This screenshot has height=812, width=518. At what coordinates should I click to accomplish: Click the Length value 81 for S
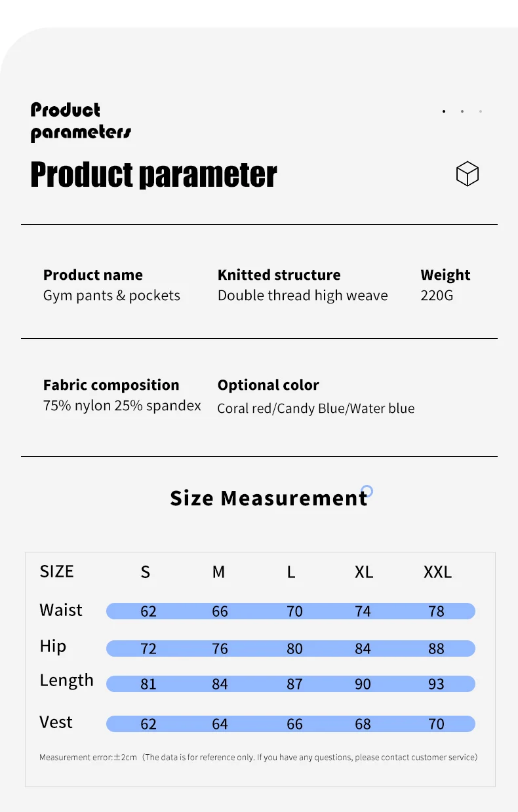149,684
